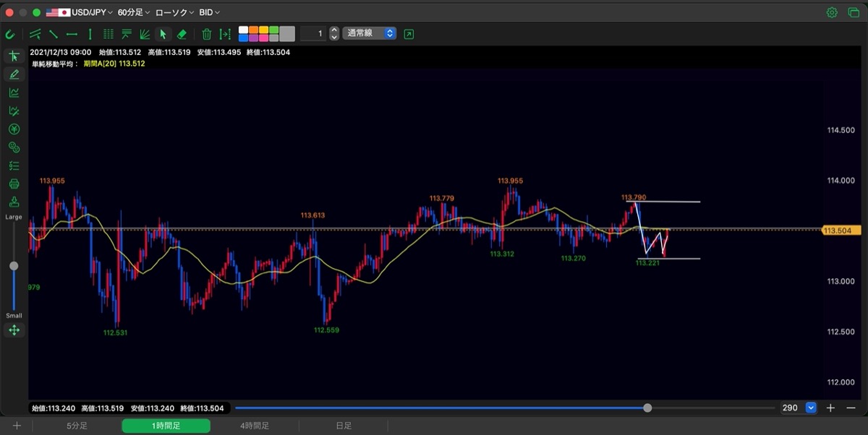This screenshot has height=435, width=868.
Task: Select the 1時間足 tab
Action: tap(166, 426)
